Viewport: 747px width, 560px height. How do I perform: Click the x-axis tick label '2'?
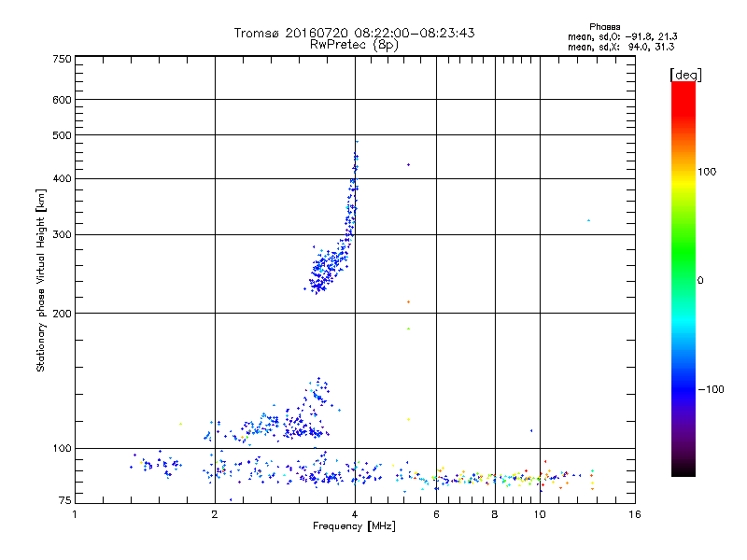click(x=215, y=514)
